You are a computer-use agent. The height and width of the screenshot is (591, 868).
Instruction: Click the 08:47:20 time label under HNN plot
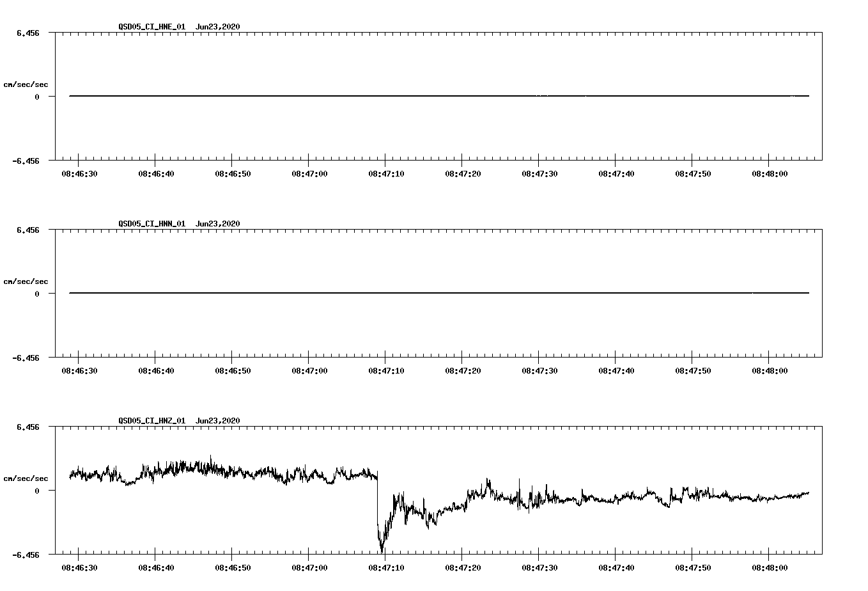463,371
